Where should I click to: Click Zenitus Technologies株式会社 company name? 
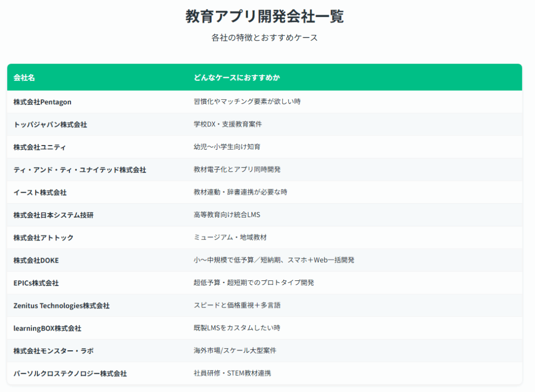(62, 305)
